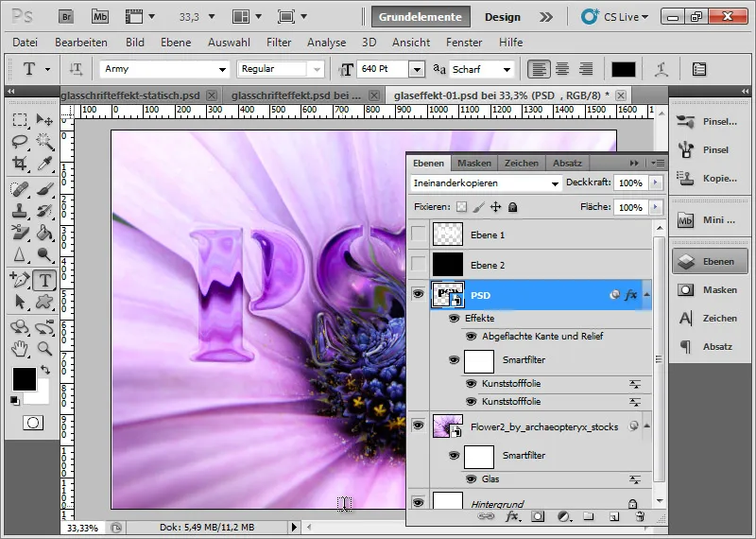Open blend mode dropdown Ineinanderkopieren

pyautogui.click(x=486, y=183)
